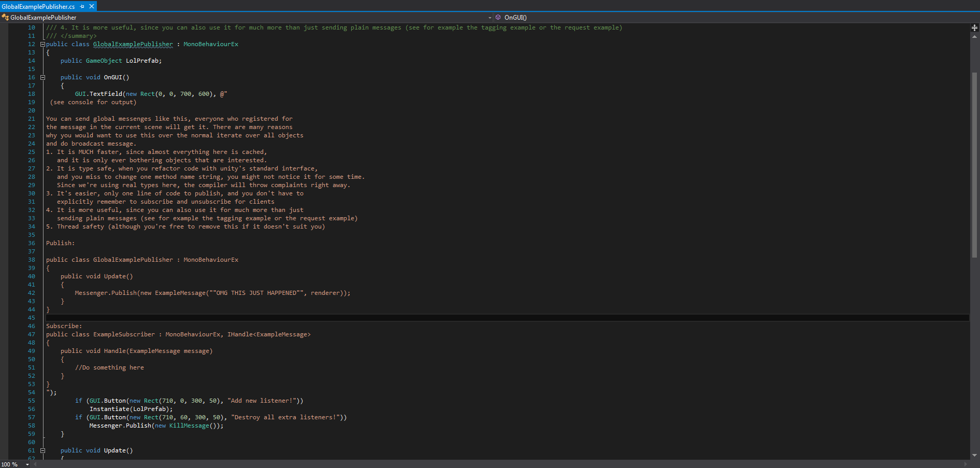Click GUI.TextField on line 18
Screen dimensions: 980x468
click(x=98, y=94)
